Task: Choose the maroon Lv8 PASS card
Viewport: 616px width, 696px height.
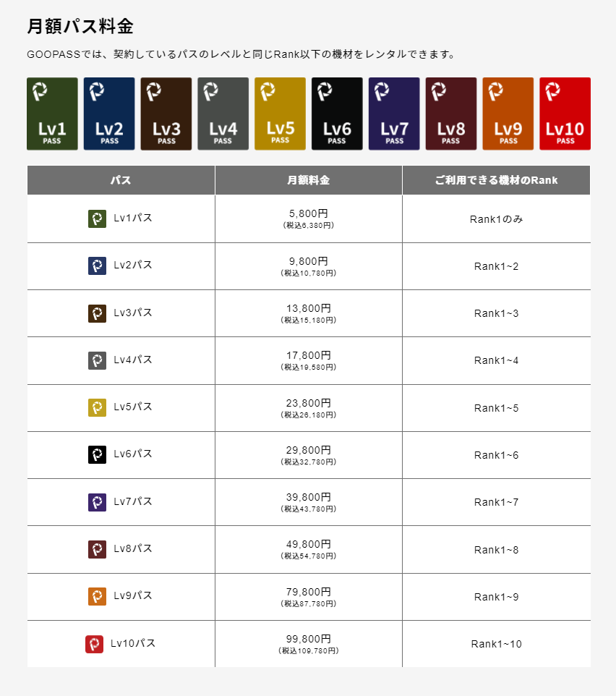Action: pos(451,114)
